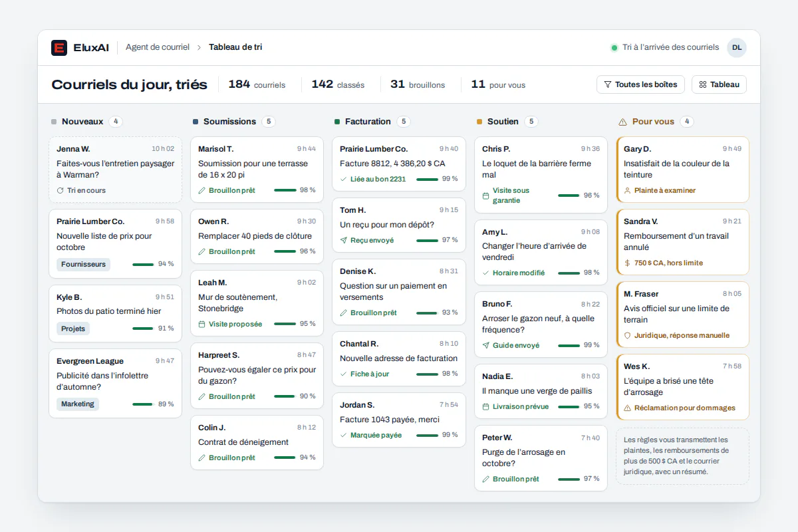
Task: Click person icon on Gary D. card
Action: click(627, 190)
